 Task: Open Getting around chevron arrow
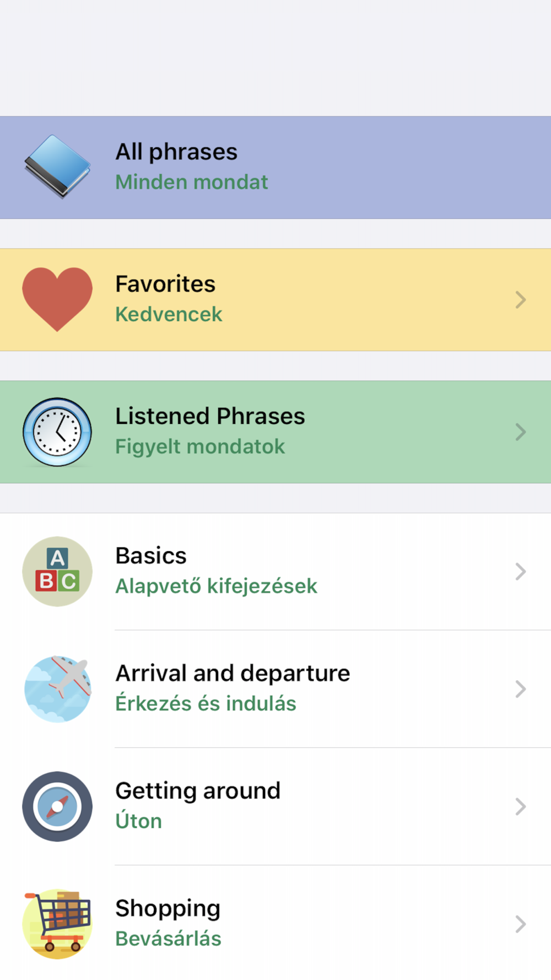click(521, 806)
